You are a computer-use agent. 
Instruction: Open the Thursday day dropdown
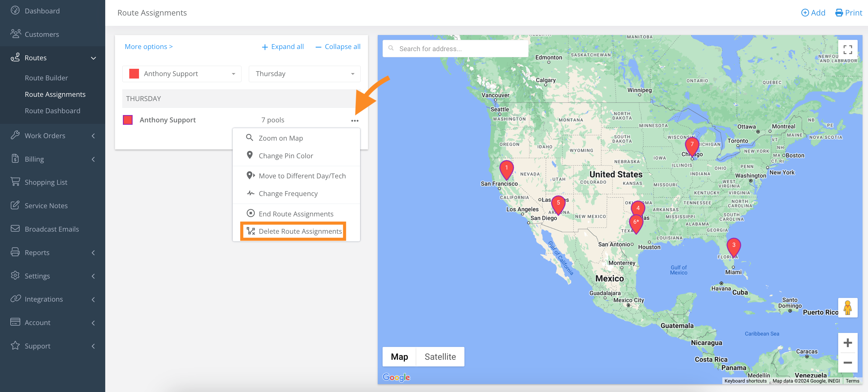[x=304, y=73]
